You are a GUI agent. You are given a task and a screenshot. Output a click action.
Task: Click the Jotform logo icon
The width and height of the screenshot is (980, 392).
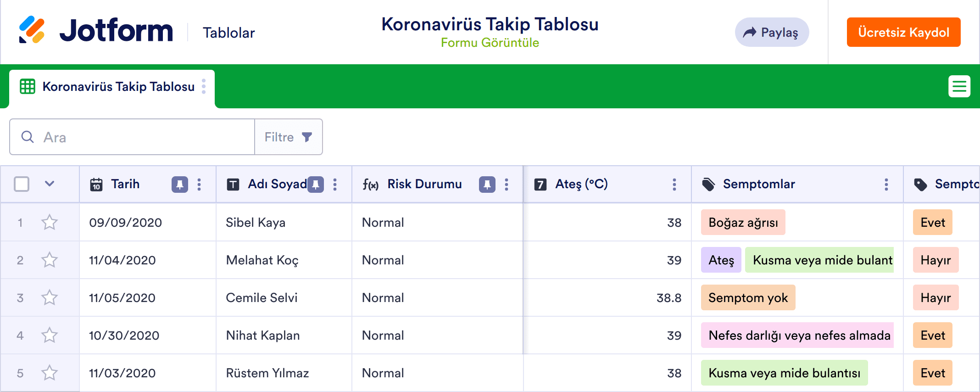32,30
